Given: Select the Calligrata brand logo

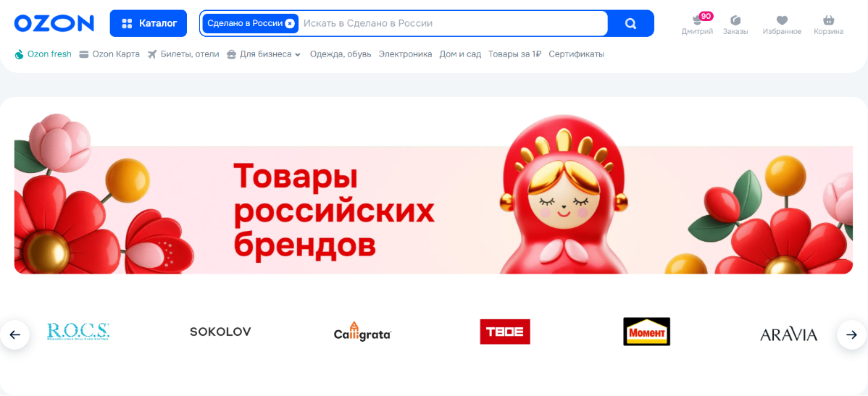Looking at the screenshot, I should coord(362,332).
